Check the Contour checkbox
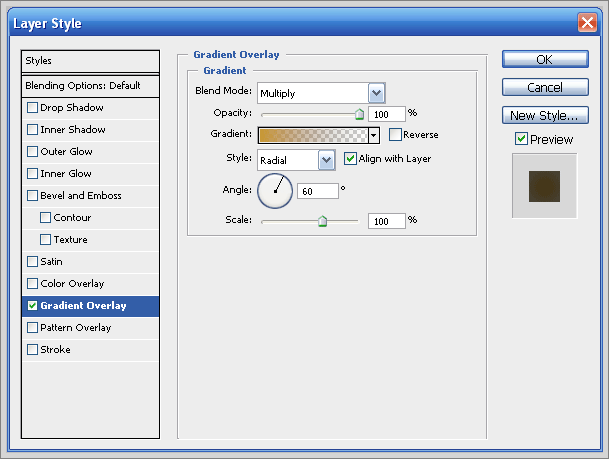Screen dimensions: 609x459 click(x=45, y=217)
